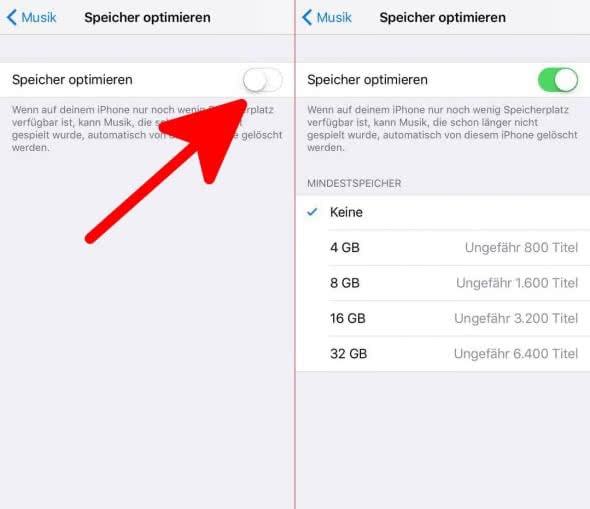
Task: Disable the green Speicher optimieren switch
Action: [558, 80]
